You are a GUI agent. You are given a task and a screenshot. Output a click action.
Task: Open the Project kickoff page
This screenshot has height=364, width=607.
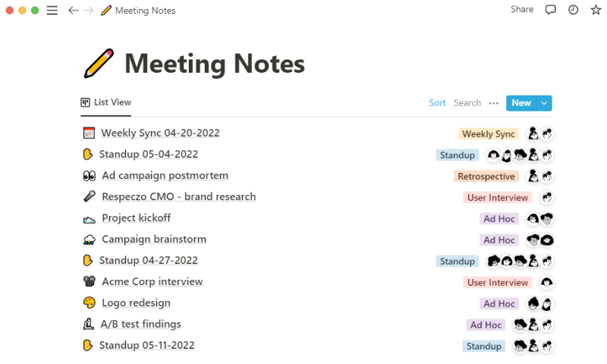(x=137, y=218)
